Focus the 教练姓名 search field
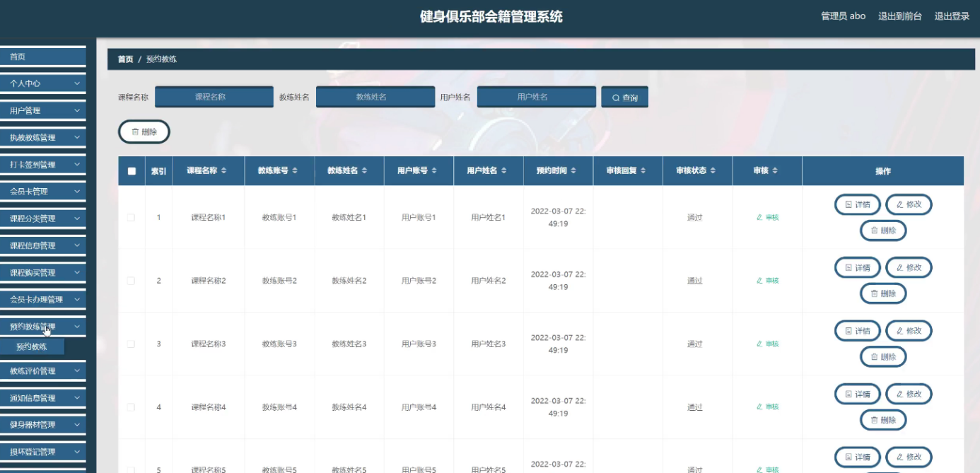Screen dimensions: 980x473 tap(375, 97)
